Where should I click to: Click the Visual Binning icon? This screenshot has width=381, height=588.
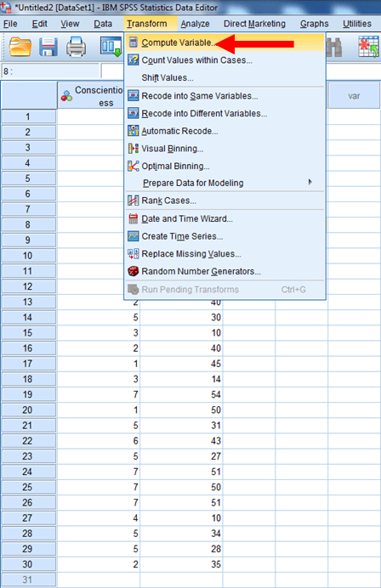pos(133,149)
